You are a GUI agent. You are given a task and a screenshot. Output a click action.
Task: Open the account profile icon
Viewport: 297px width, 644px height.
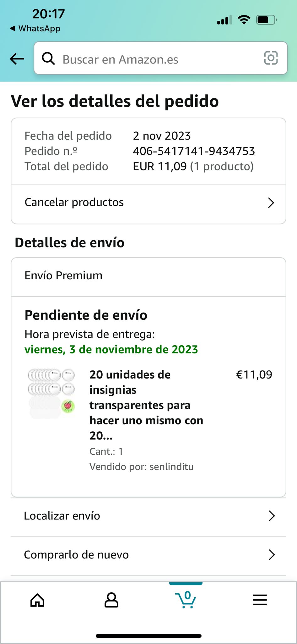(111, 600)
